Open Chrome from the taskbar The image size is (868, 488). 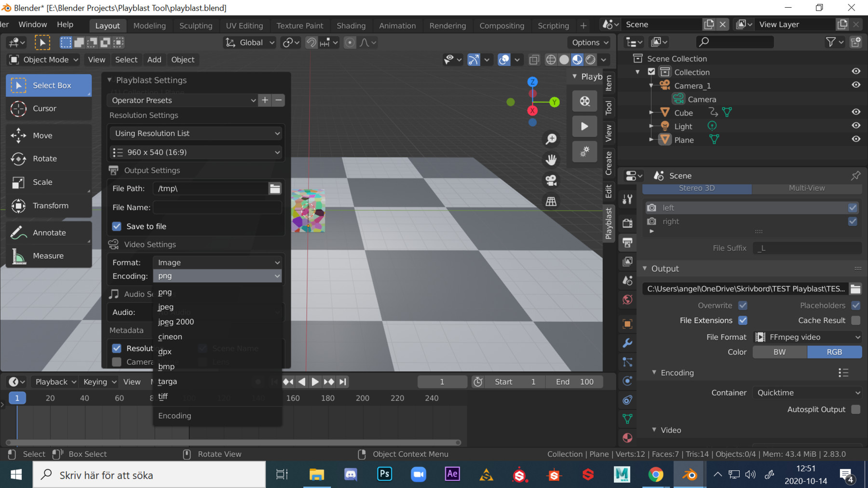[x=655, y=475]
